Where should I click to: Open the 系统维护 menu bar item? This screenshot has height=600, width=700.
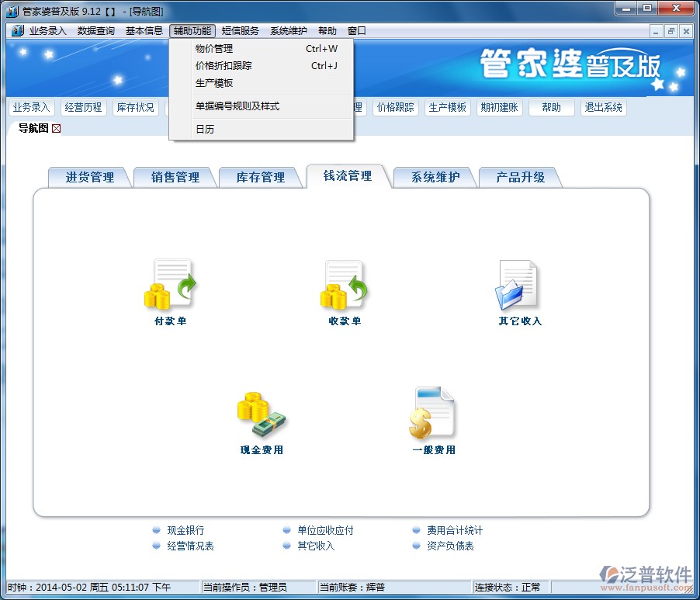tap(289, 31)
